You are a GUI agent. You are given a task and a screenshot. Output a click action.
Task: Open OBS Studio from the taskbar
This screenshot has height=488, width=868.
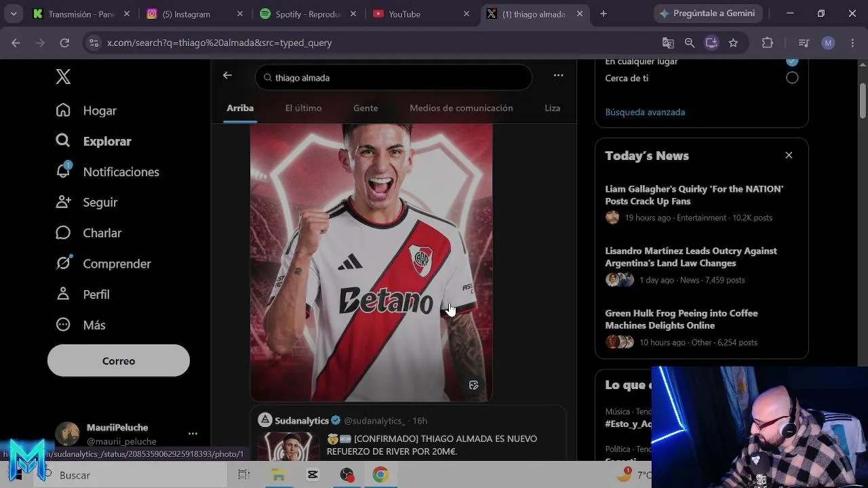click(347, 475)
